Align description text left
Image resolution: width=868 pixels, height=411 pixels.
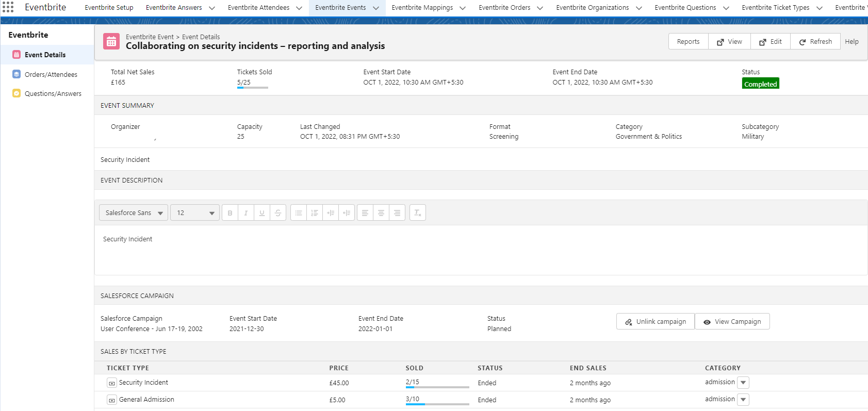[x=365, y=212]
